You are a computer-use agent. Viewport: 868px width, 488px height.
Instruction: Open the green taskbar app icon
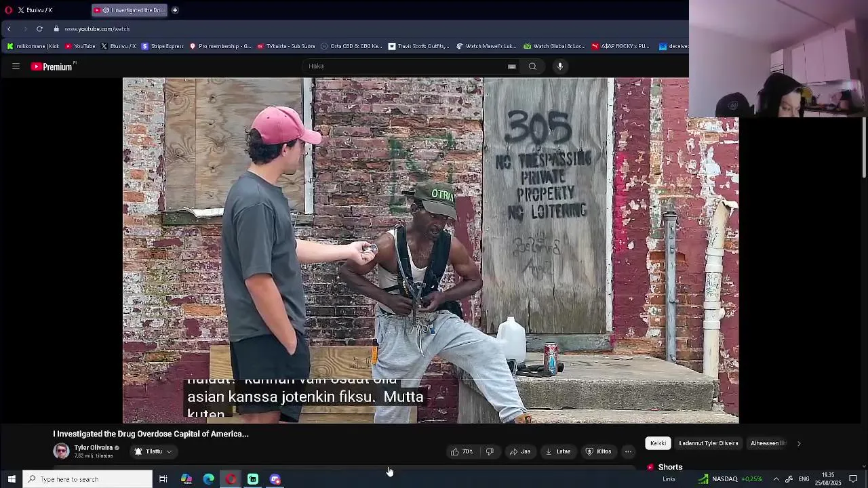point(253,479)
